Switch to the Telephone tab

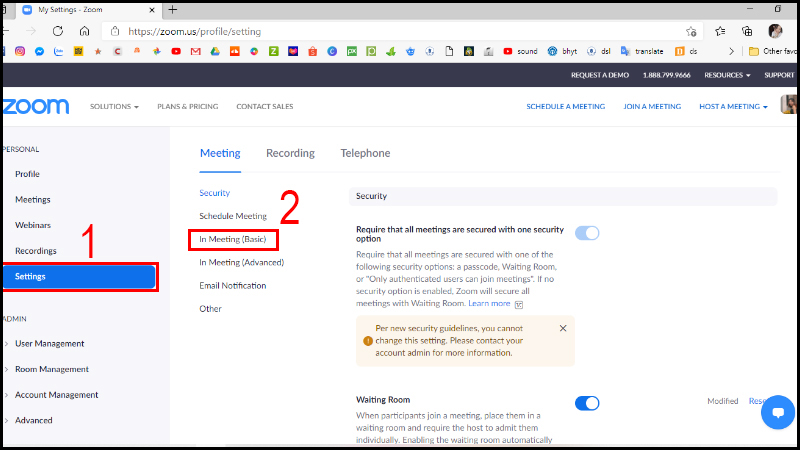click(x=365, y=153)
